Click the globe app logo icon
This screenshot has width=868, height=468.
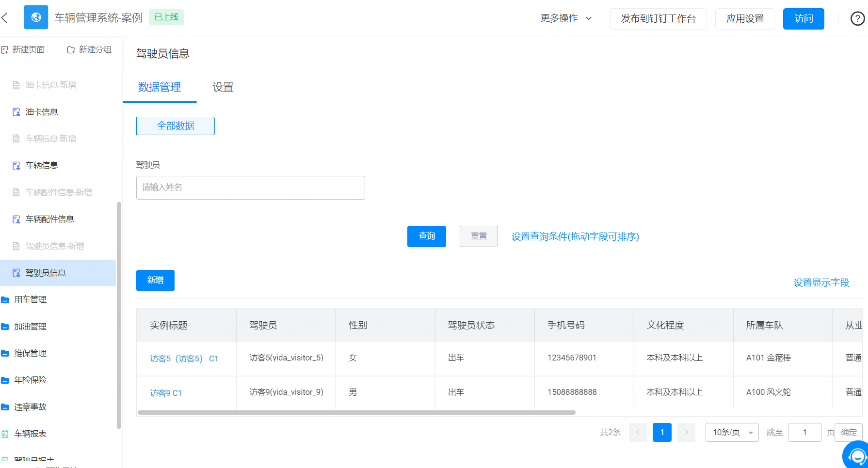click(x=36, y=17)
